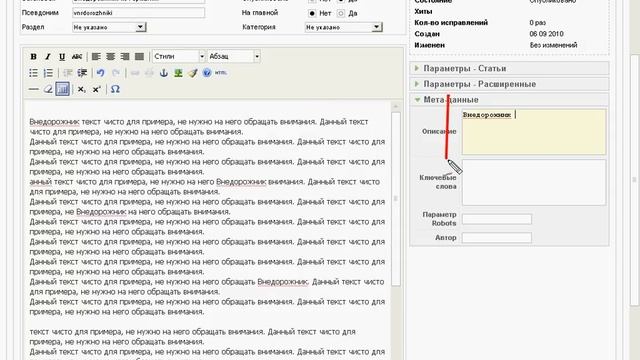Justify the text fully
Screen dimensions: 640x360
[139, 57]
